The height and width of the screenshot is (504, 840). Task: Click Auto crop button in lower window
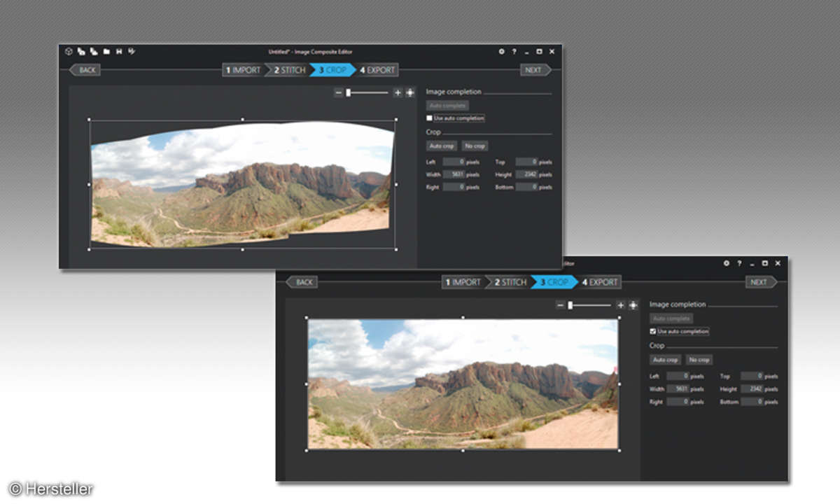coord(666,359)
